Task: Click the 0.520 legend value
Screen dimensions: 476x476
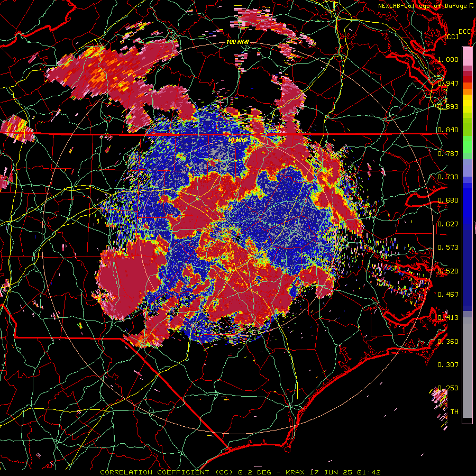Action: coord(448,271)
